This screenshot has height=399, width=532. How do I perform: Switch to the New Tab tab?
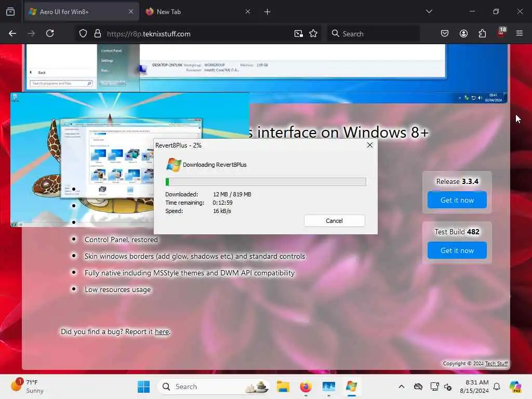[x=198, y=12]
